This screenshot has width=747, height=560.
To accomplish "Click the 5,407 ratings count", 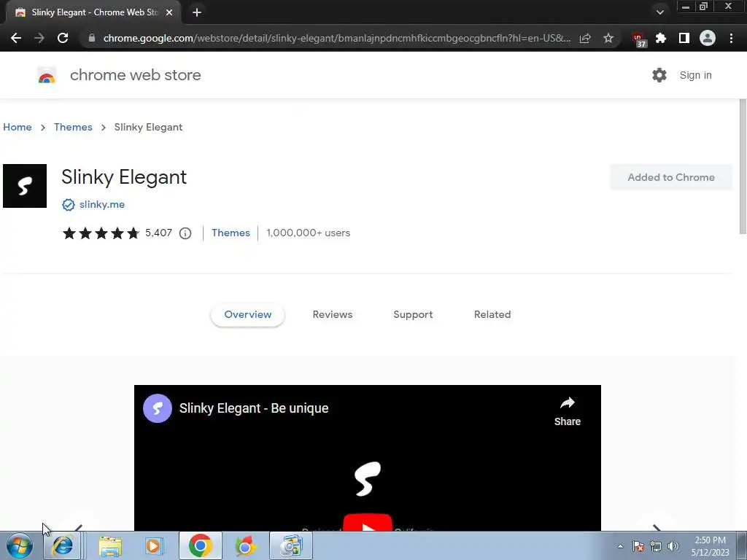I will coord(158,233).
